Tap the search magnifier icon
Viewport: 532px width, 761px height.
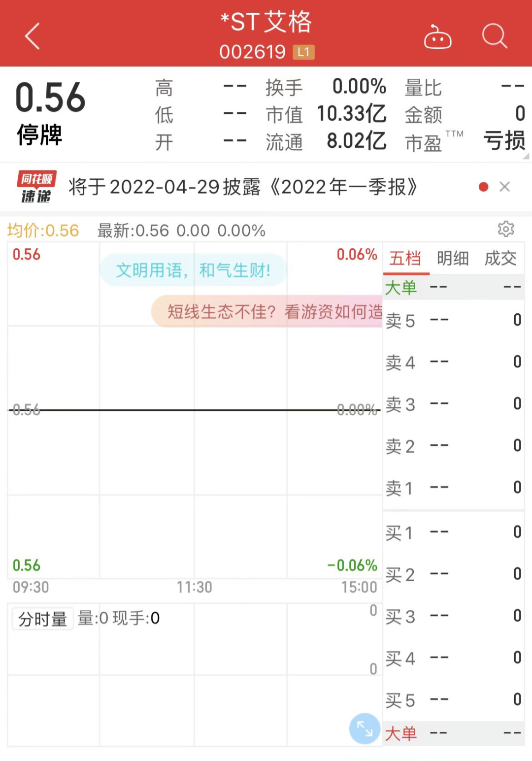pos(494,36)
